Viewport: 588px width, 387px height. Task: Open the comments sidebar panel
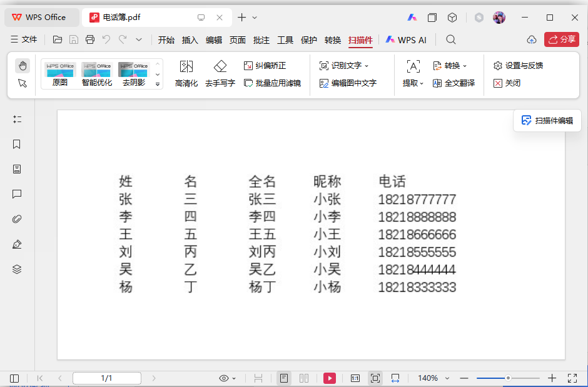point(17,194)
